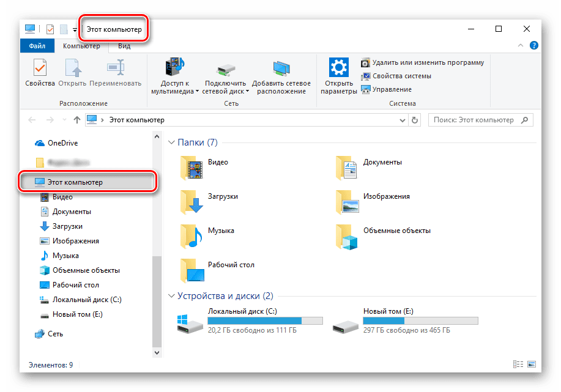561x392 pixels.
Task: Select Новый том (E:) in navigation pane
Action: (x=71, y=314)
